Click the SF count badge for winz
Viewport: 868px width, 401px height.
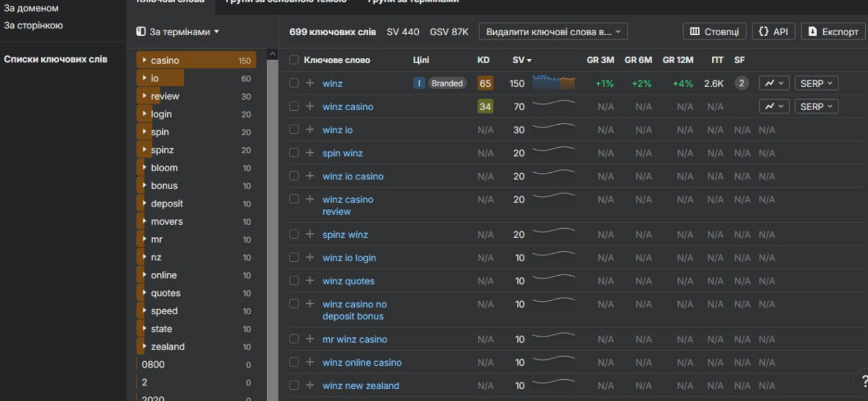click(x=741, y=83)
